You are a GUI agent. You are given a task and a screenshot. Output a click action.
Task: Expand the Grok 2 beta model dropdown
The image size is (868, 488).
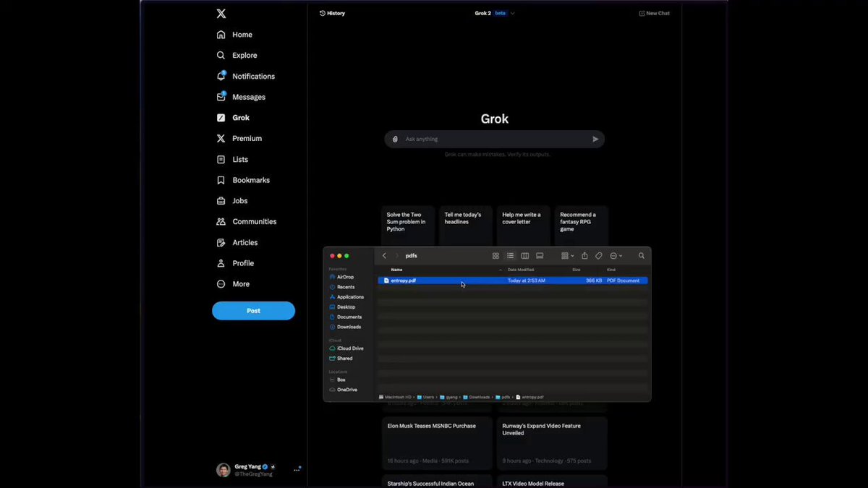click(495, 13)
